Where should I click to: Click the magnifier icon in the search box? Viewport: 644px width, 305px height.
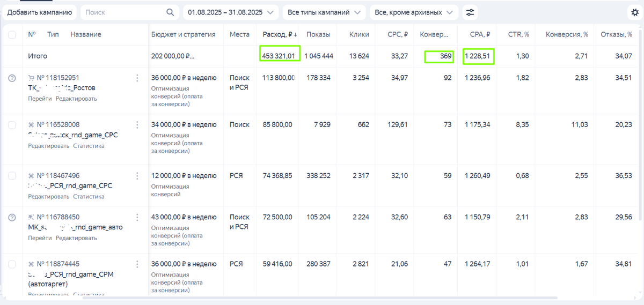point(170,12)
